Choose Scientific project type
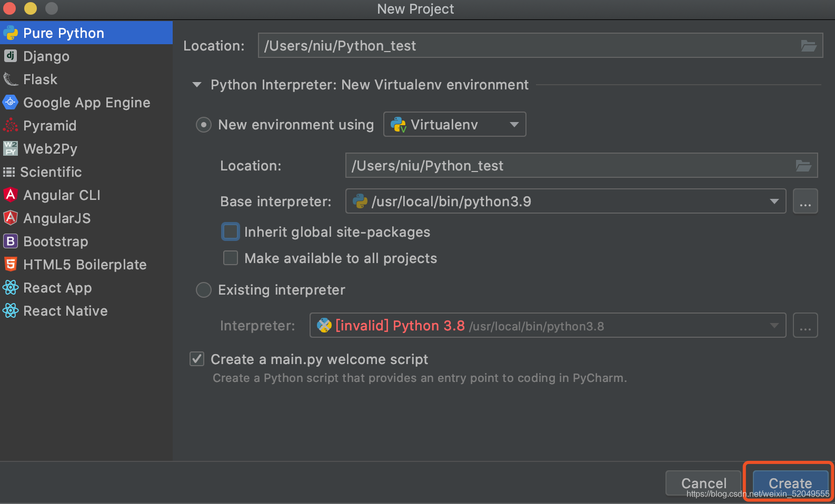 tap(86, 172)
